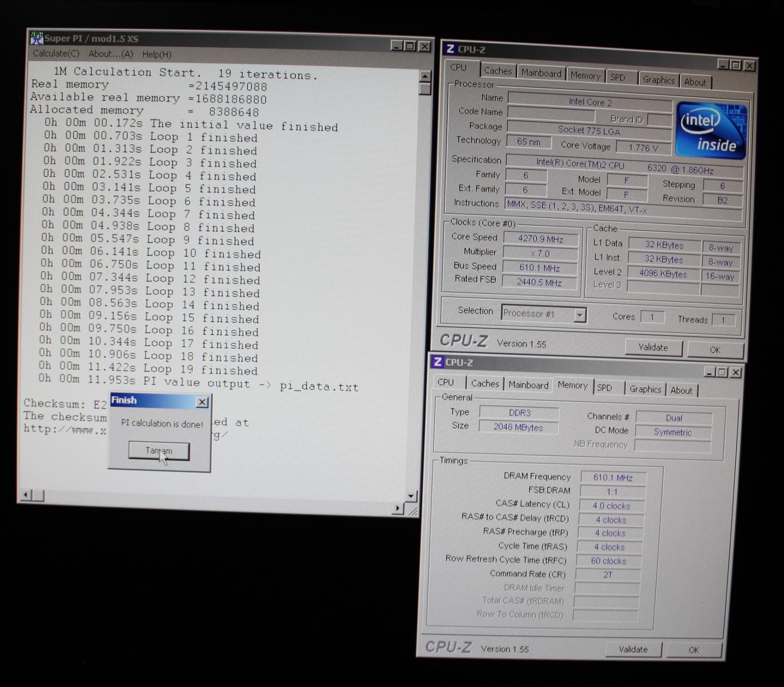Switch to Caches tab in lower CPU-Z

485,384
